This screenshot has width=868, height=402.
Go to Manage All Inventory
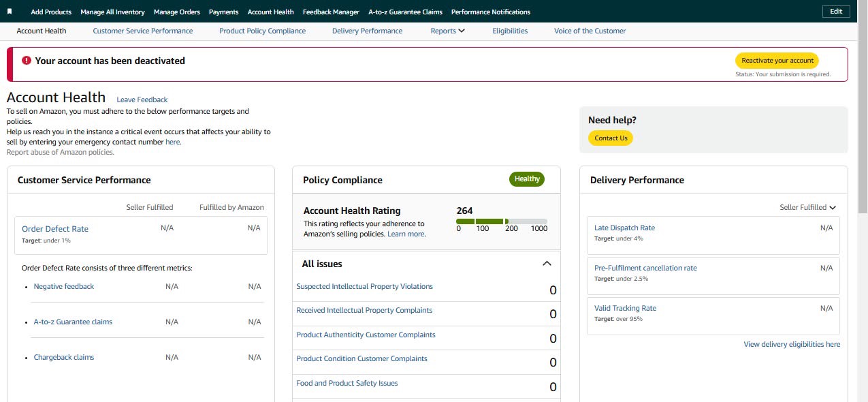pos(112,12)
